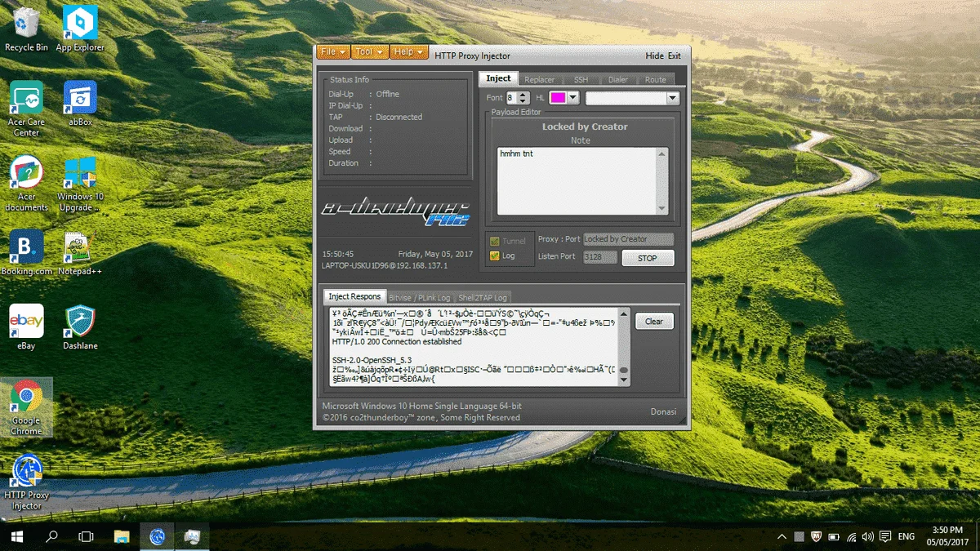Viewport: 980px width, 551px height.
Task: Open the App Explorer desktop icon
Action: (80, 29)
